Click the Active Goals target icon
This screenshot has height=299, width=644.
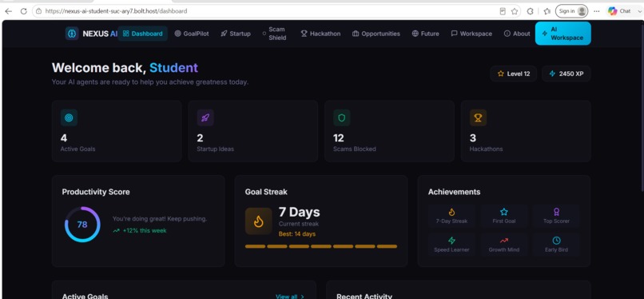pyautogui.click(x=69, y=118)
